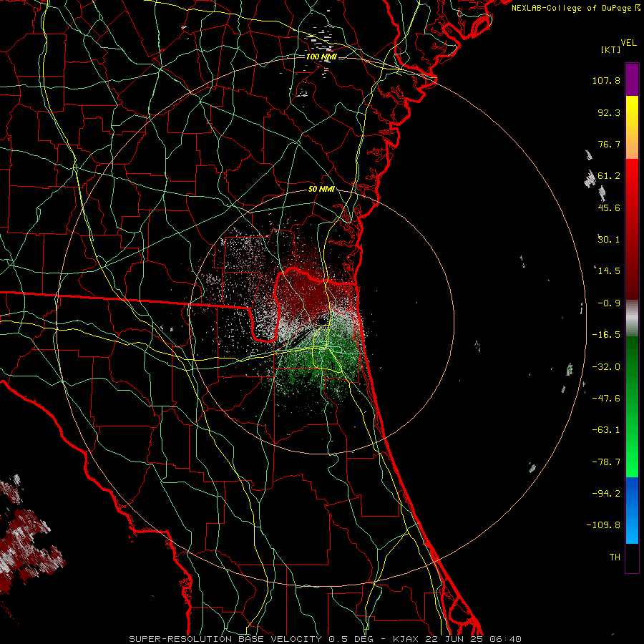
Task: Click the 100 NMI range ring label
Action: click(321, 57)
